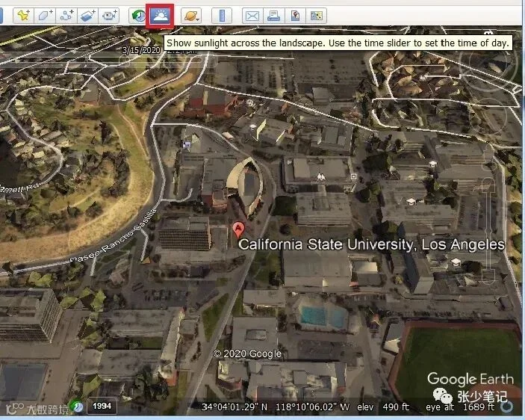
Task: Click the red A placemark pin
Action: (238, 229)
